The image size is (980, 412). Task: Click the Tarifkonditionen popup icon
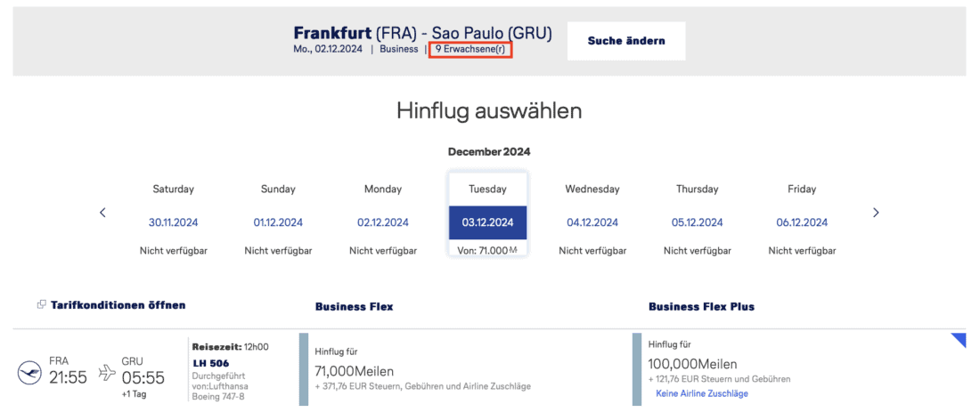click(x=41, y=305)
